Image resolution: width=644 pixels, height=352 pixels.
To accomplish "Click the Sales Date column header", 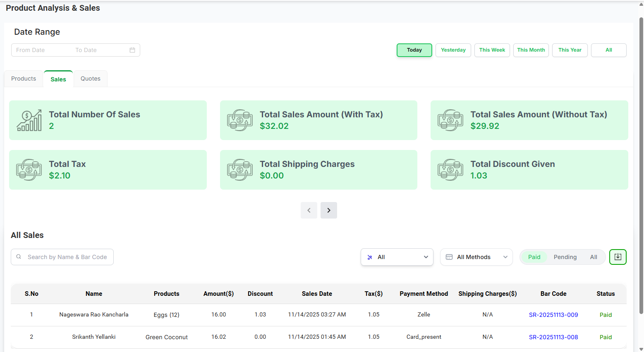I will (317, 294).
